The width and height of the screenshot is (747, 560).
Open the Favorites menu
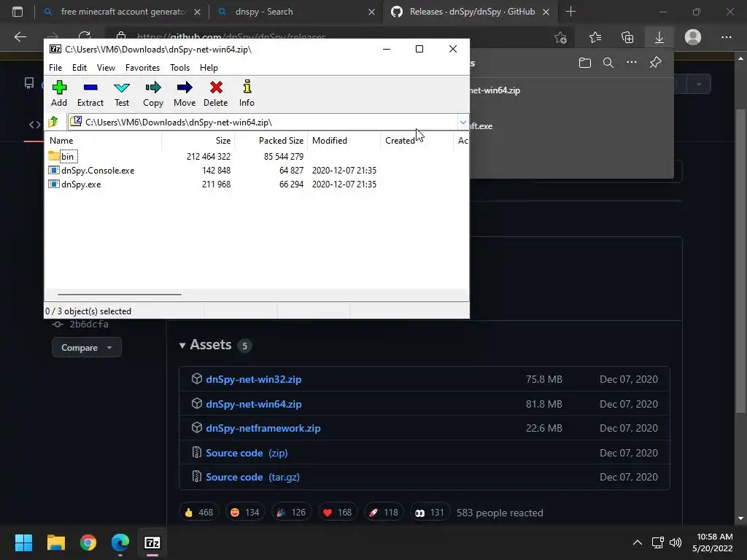[142, 68]
